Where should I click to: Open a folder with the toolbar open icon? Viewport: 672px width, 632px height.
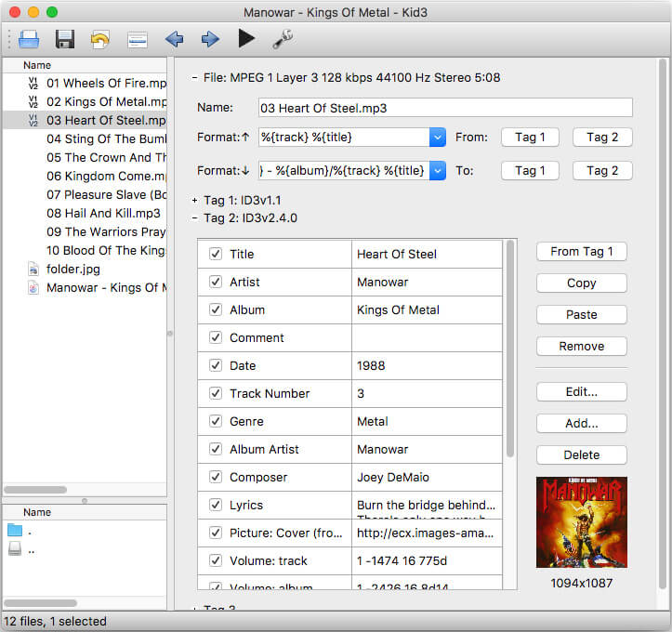tap(29, 39)
